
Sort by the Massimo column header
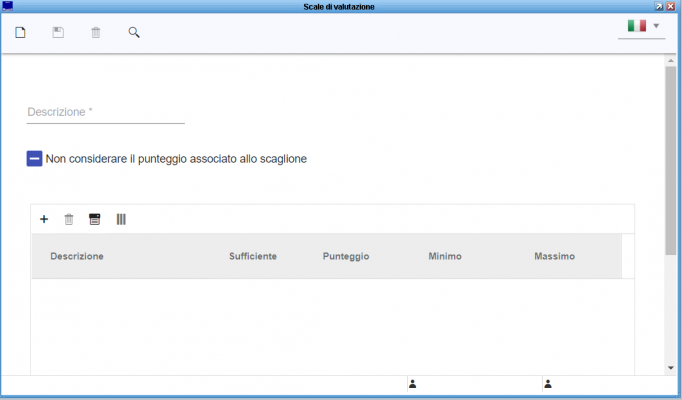pos(555,256)
